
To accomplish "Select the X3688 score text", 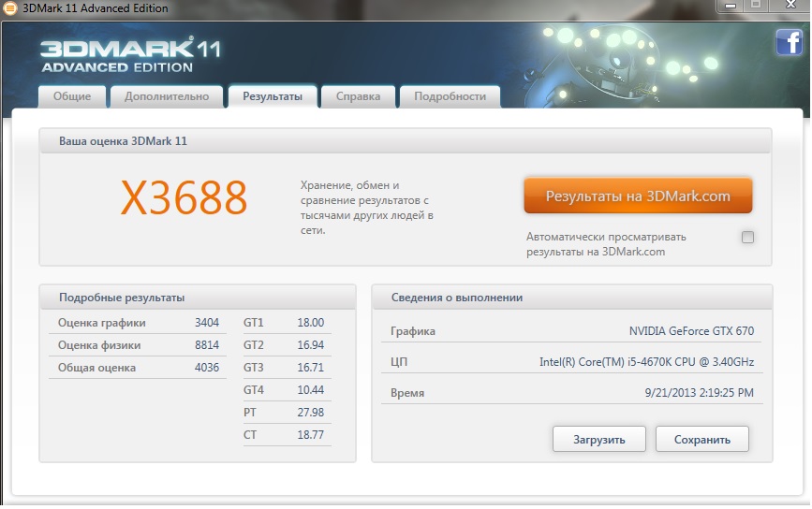I will (x=184, y=198).
